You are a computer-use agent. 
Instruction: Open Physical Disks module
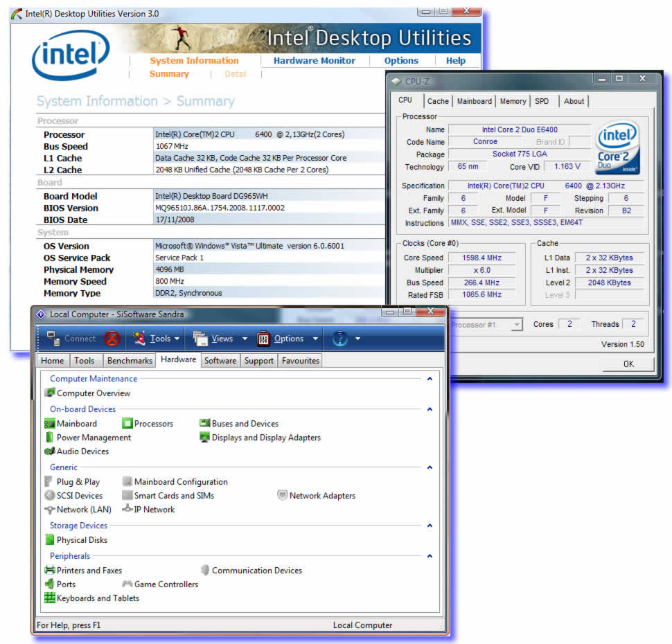76,540
